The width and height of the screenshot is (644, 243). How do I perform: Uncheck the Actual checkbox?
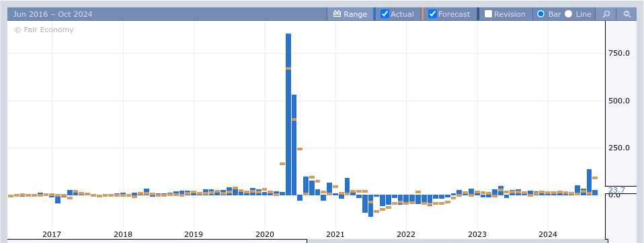pos(385,14)
